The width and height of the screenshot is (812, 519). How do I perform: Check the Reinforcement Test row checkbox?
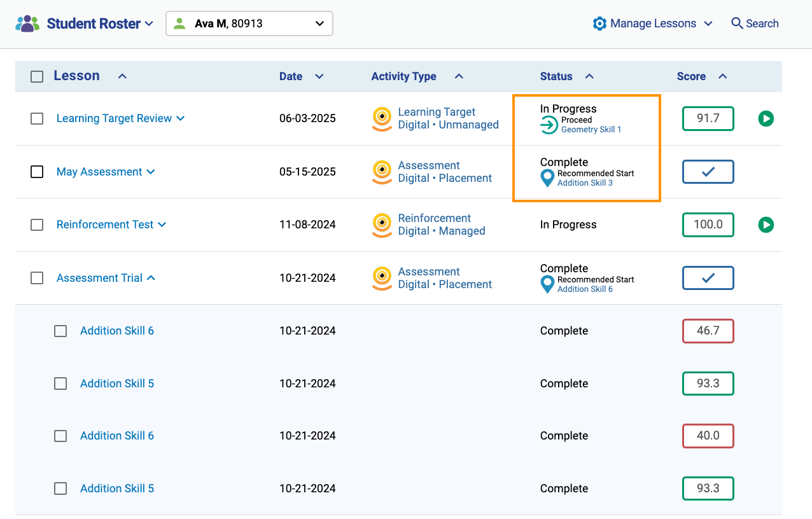pos(37,225)
